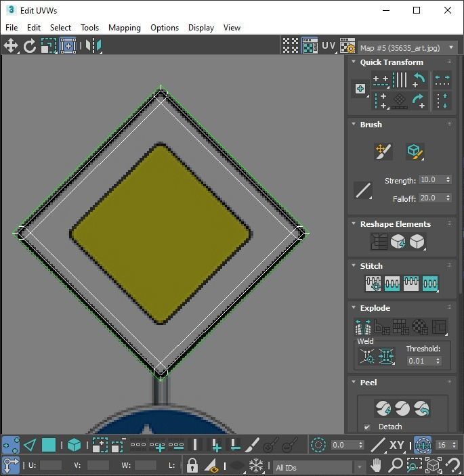Select the Relax Brush cube tool
The width and height of the screenshot is (464, 476).
[415, 152]
